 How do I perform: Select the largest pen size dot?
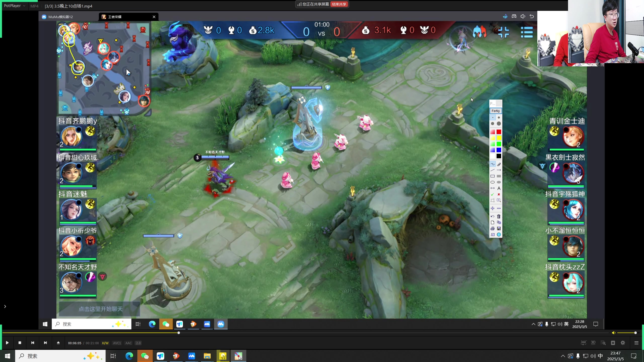[x=499, y=123]
